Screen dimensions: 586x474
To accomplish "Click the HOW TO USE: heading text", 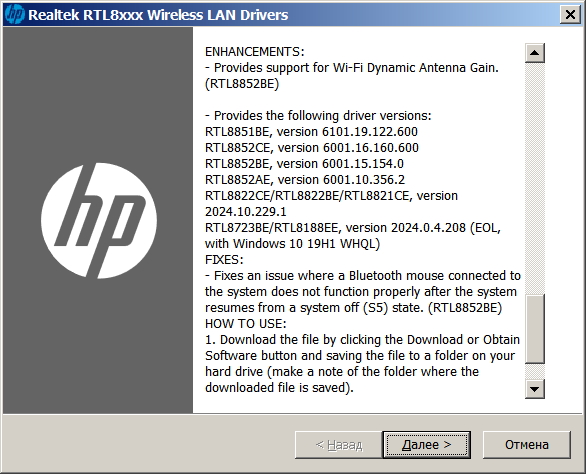I will coord(246,323).
